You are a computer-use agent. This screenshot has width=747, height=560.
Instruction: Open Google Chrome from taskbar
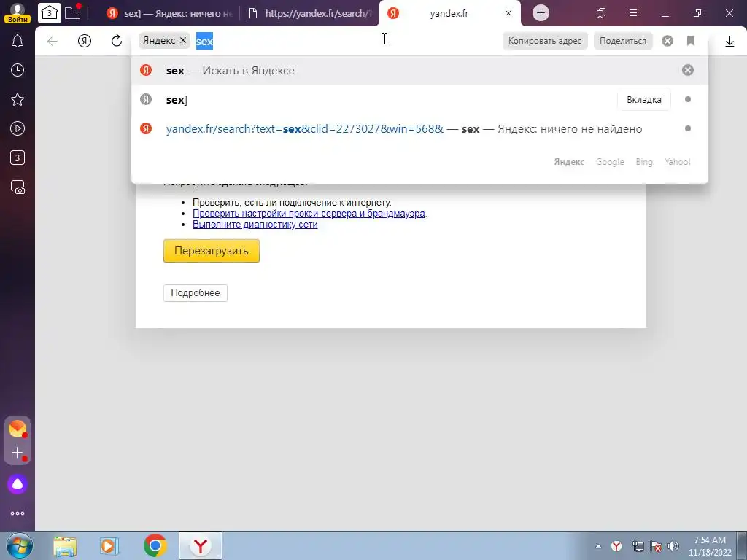[x=155, y=545]
